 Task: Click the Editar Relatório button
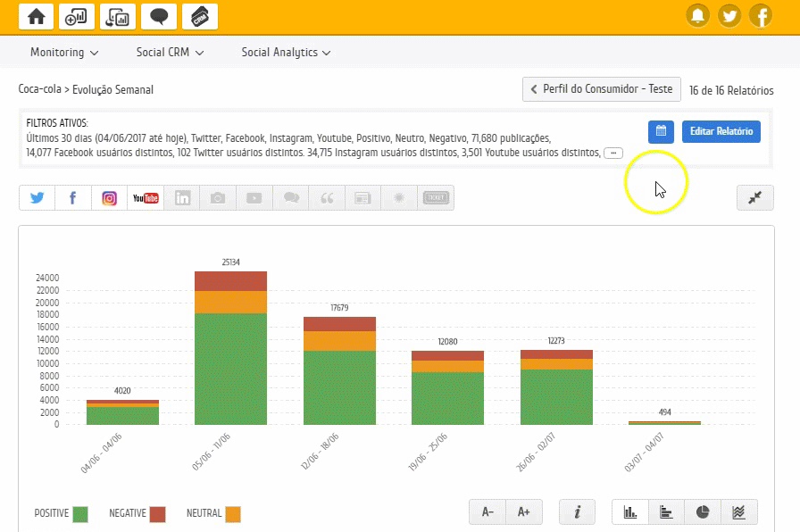click(721, 131)
